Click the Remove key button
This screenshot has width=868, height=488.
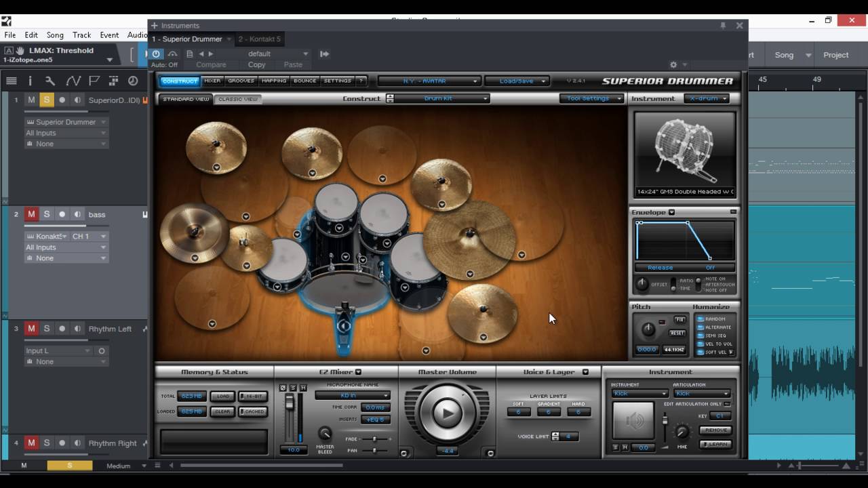715,430
